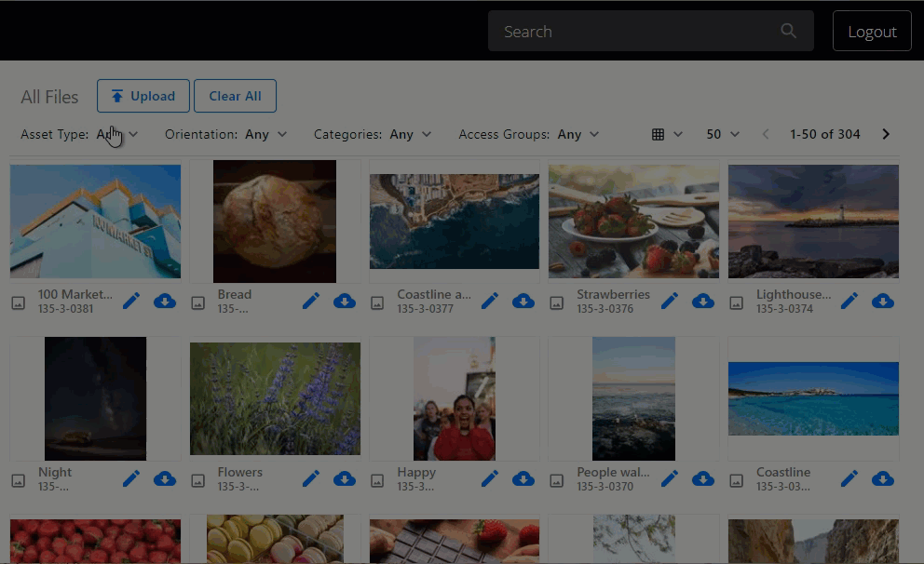Screen dimensions: 924x564
Task: Download the 100 Market asset
Action: click(x=165, y=302)
